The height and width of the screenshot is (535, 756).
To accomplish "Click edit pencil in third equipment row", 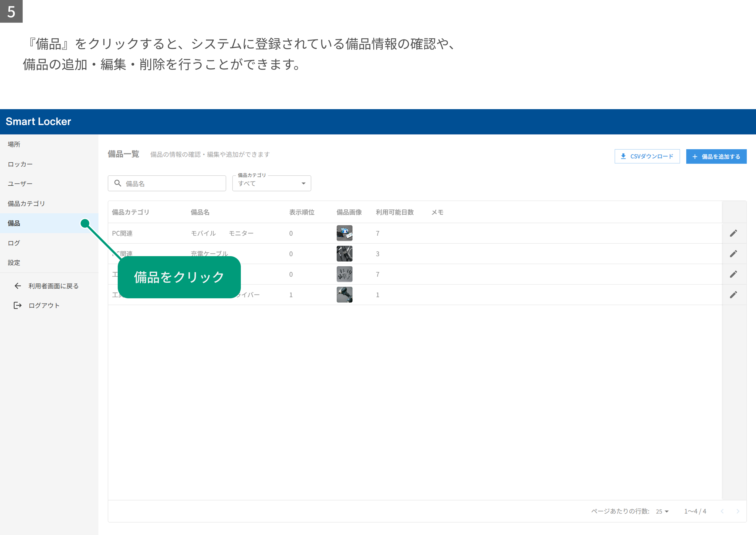I will click(x=733, y=274).
